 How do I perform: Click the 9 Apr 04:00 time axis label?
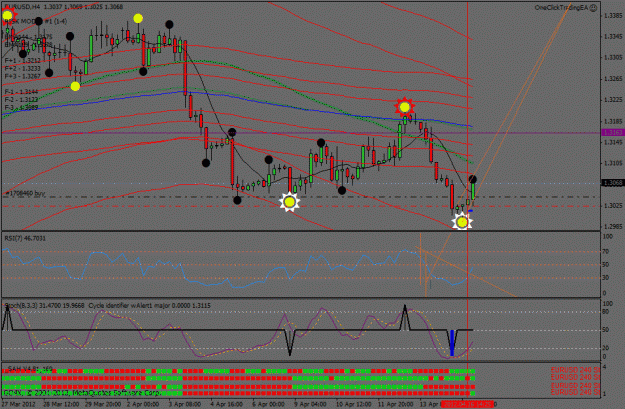click(310, 404)
